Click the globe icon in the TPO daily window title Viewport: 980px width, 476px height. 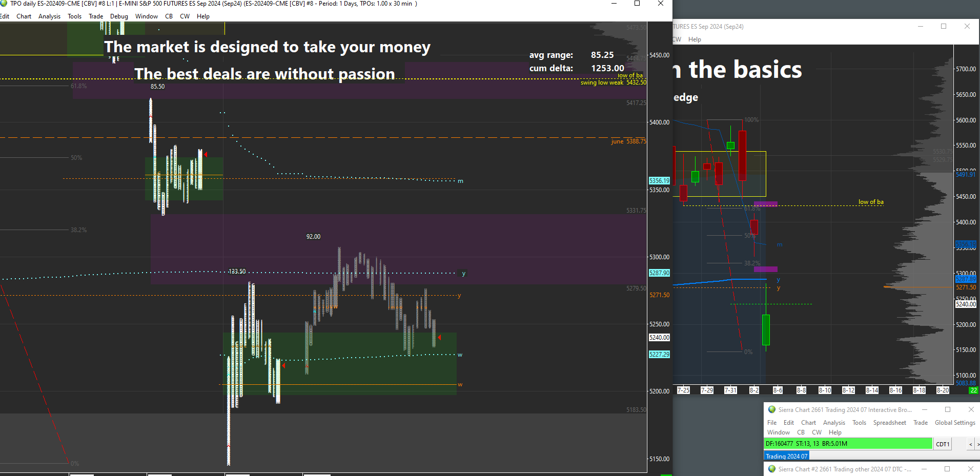(4, 4)
